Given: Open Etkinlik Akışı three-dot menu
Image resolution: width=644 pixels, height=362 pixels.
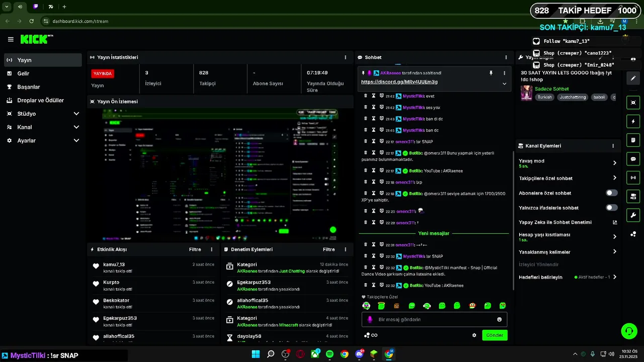Looking at the screenshot, I should click(211, 249).
